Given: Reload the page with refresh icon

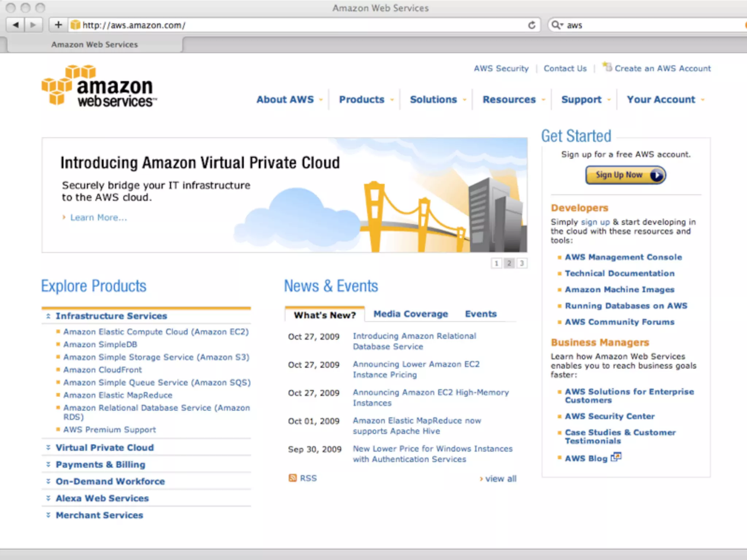Looking at the screenshot, I should point(532,25).
